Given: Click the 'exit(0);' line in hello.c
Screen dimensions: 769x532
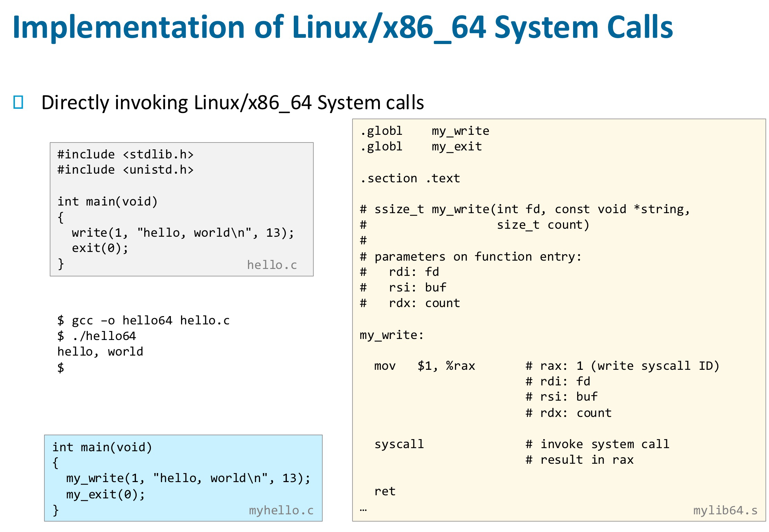Looking at the screenshot, I should click(100, 248).
